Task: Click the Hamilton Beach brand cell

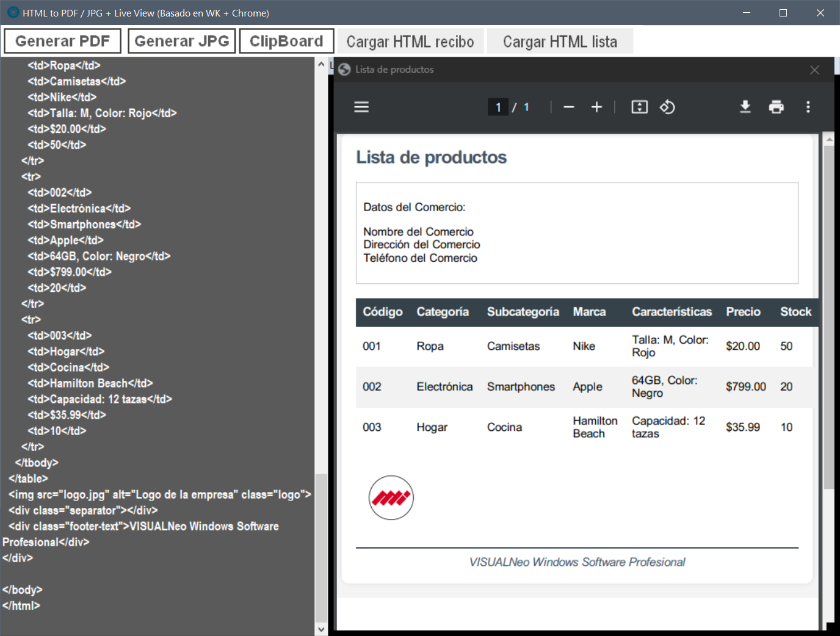Action: (595, 427)
